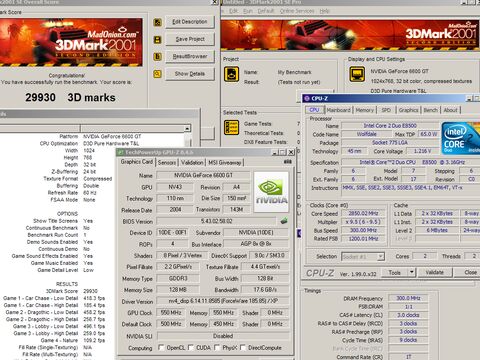Image resolution: width=480 pixels, height=360 pixels.
Task: Open the Help menu in 3DMark2001
Action: click(x=324, y=11)
